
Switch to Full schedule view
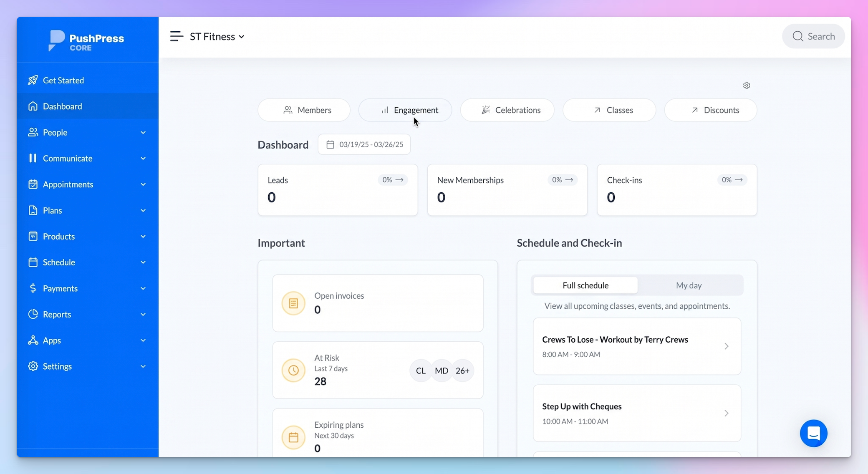point(585,285)
